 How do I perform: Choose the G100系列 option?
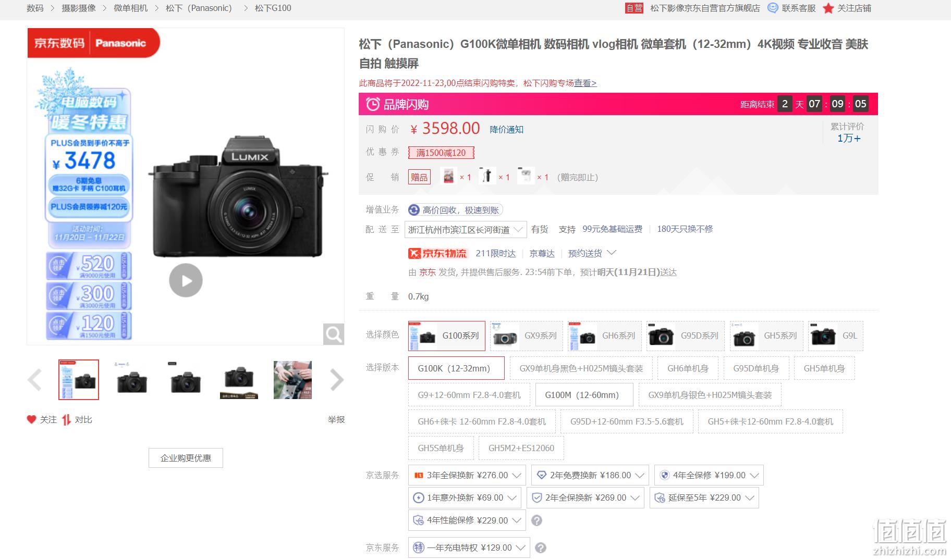click(447, 336)
